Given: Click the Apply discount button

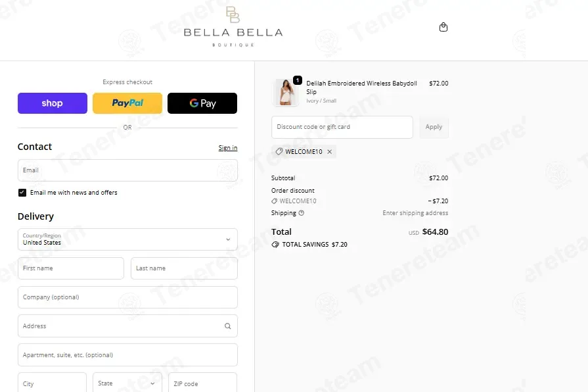Looking at the screenshot, I should (x=434, y=127).
